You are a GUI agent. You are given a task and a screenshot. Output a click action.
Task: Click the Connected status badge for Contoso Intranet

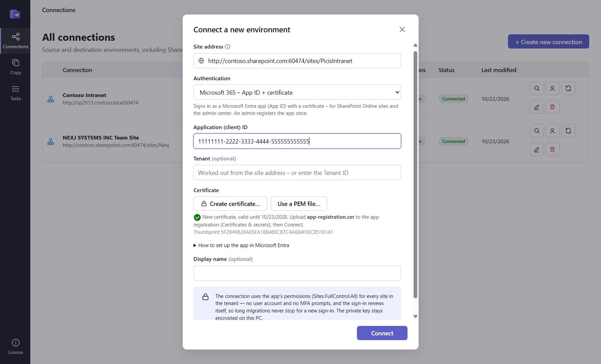pos(453,99)
